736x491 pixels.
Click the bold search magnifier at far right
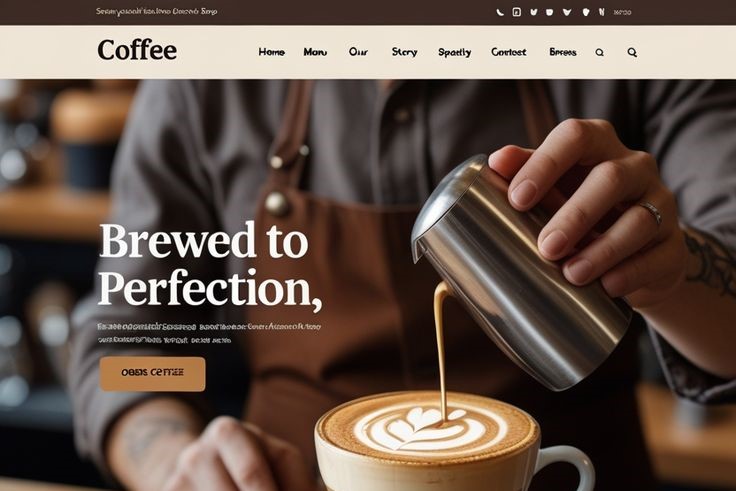click(x=632, y=52)
